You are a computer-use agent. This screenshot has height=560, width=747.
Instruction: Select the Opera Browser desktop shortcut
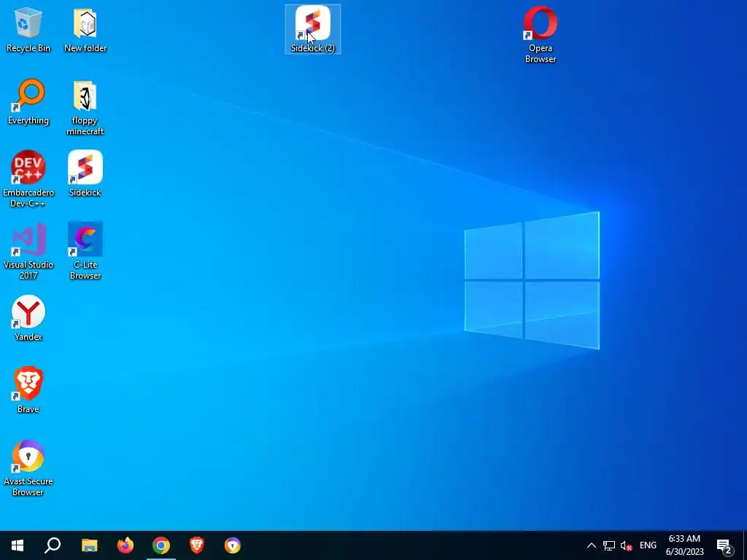click(541, 35)
